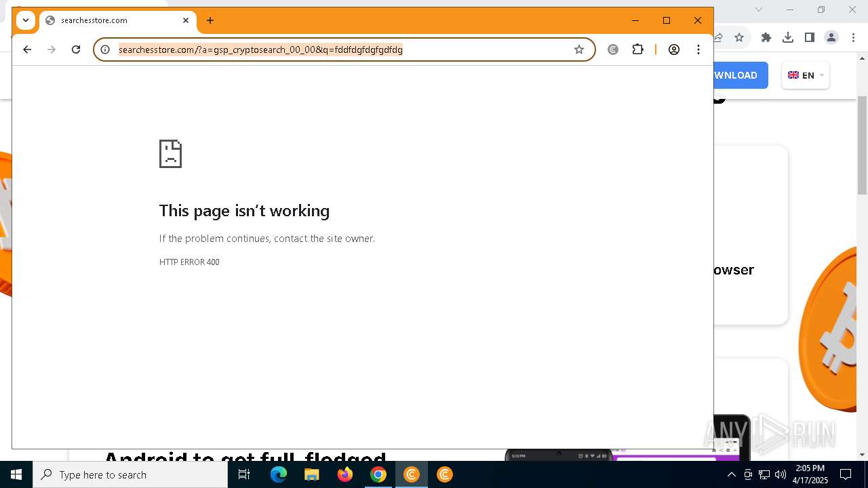This screenshot has width=868, height=488.
Task: Click the second CryptoTab taskbar icon
Action: pos(445,474)
